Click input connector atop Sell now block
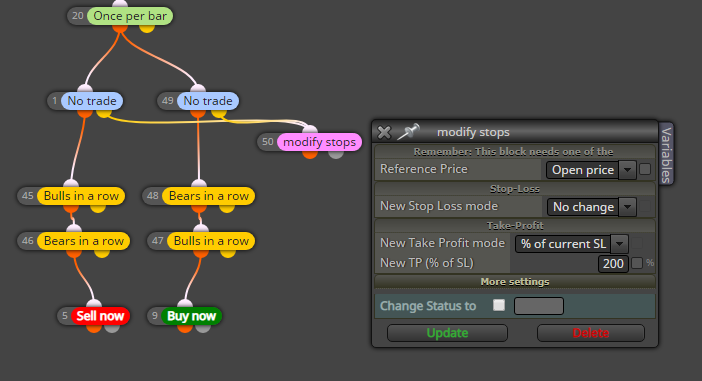 coord(94,304)
